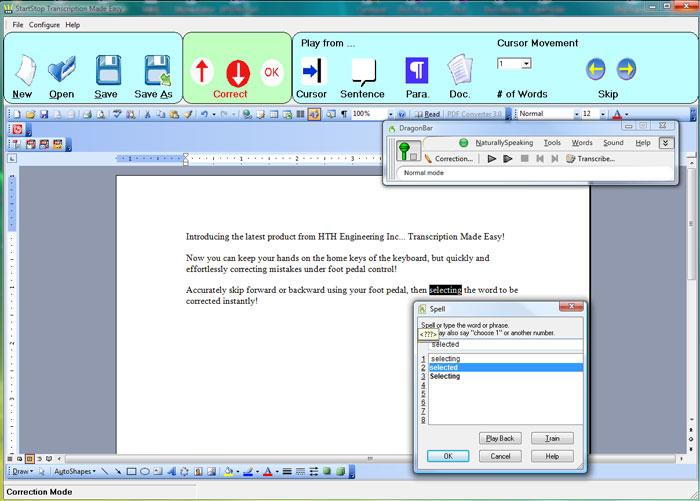Image resolution: width=700 pixels, height=501 pixels.
Task: Play from Doc. pages icon
Action: (x=460, y=70)
